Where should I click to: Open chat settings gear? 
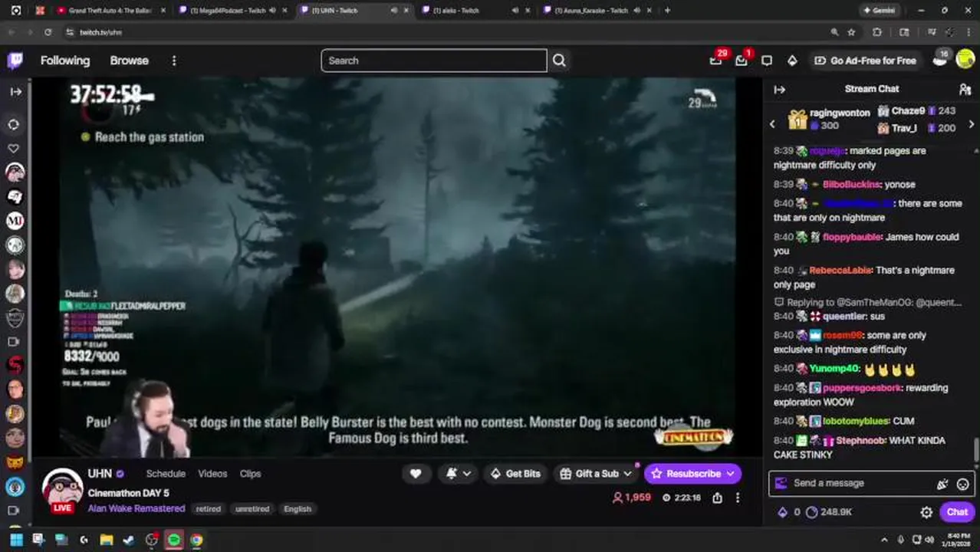pos(926,512)
